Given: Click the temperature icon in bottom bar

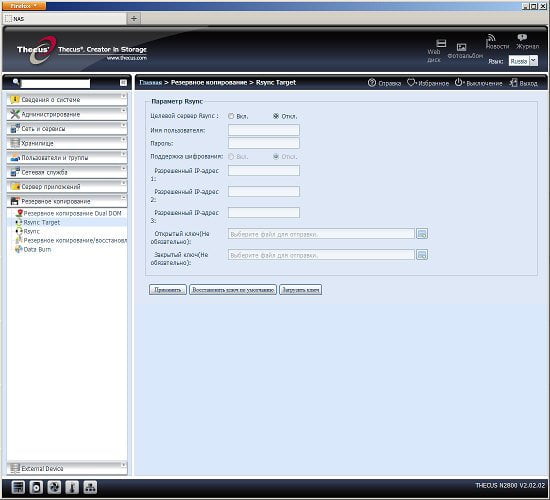Looking at the screenshot, I should coord(72,487).
